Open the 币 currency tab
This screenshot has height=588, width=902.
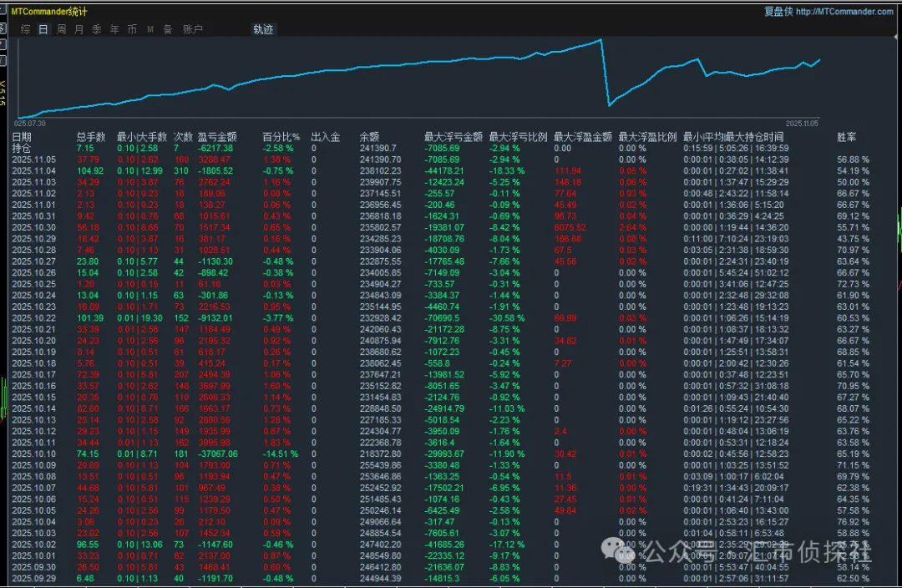pyautogui.click(x=132, y=29)
